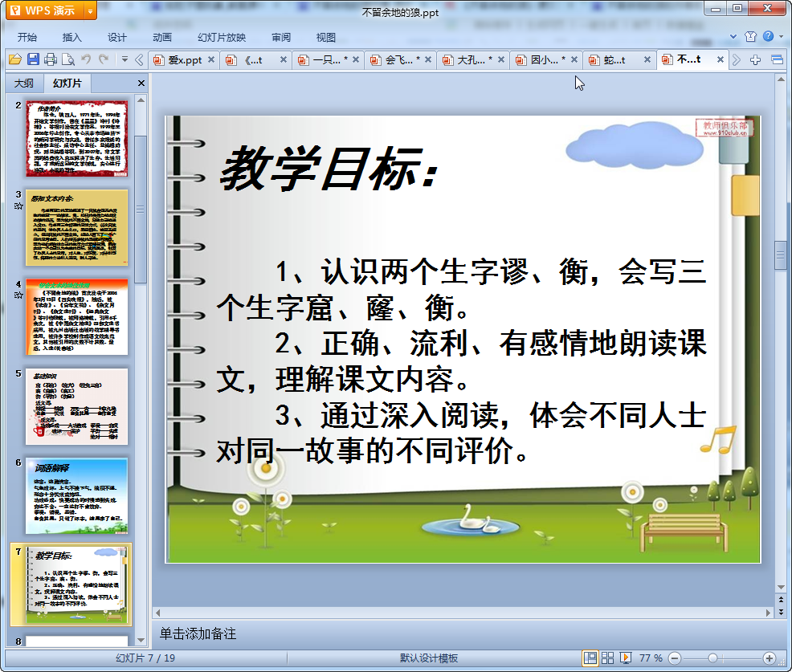
Task: Click the Open folder icon in toolbar
Action: [15, 59]
